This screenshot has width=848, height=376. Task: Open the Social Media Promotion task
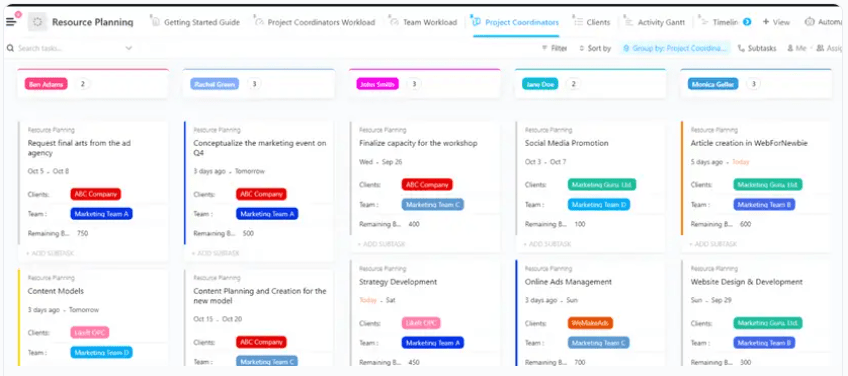(566, 143)
